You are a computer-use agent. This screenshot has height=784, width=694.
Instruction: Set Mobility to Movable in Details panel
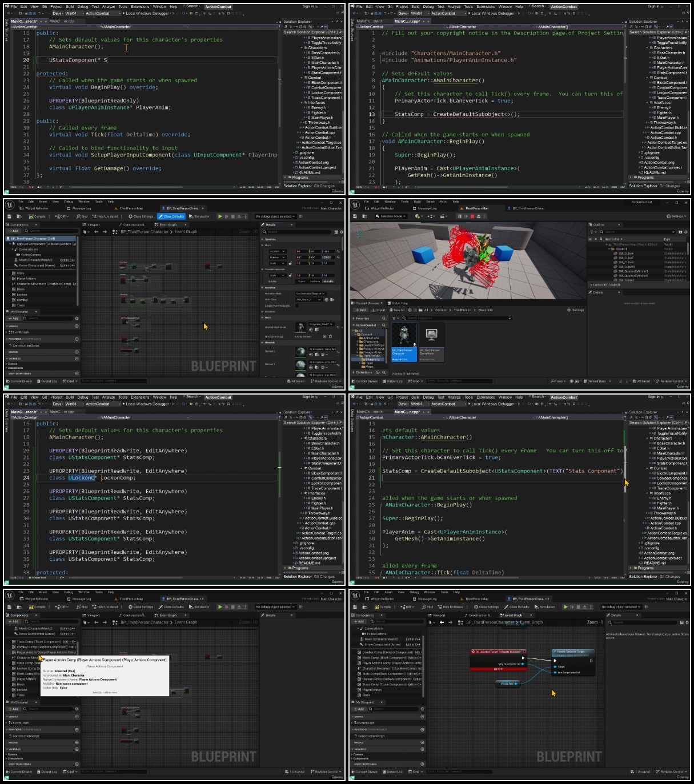click(328, 282)
